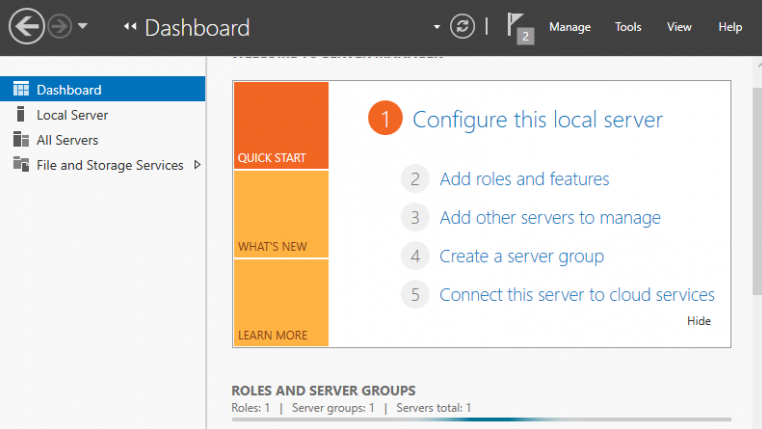The image size is (762, 429).
Task: Open the Tools menu
Action: pos(628,27)
